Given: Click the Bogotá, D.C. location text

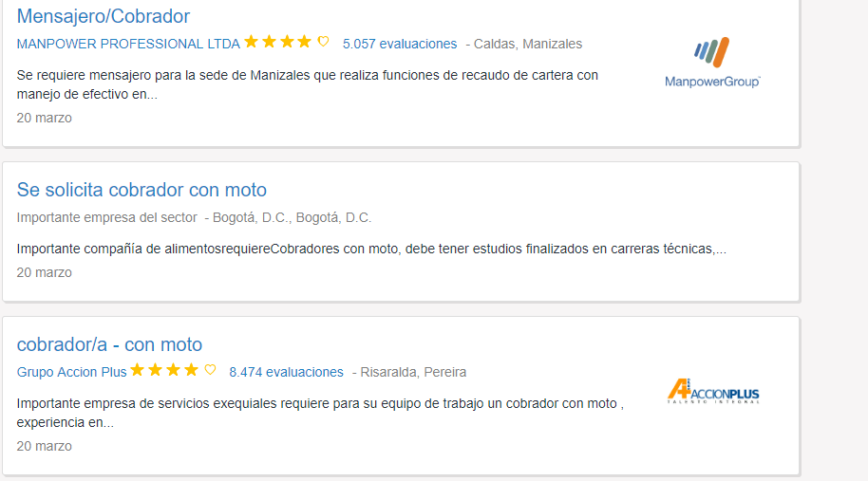Looking at the screenshot, I should click(292, 217).
